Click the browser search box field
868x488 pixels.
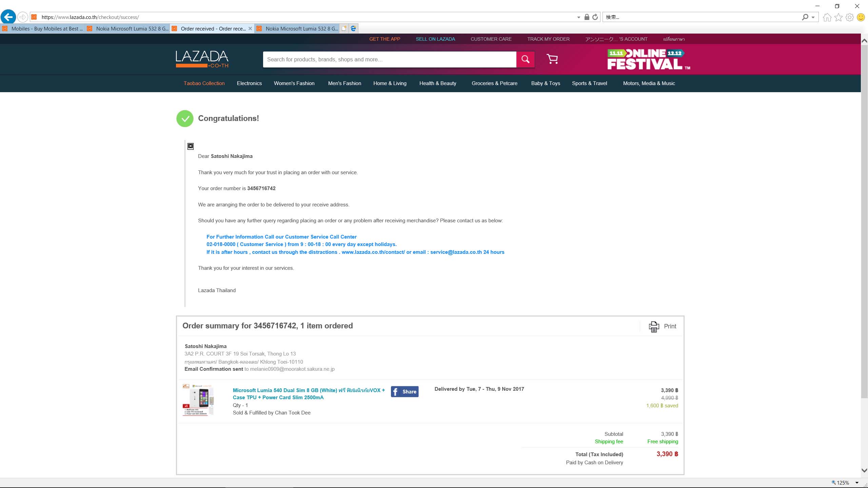click(x=702, y=17)
